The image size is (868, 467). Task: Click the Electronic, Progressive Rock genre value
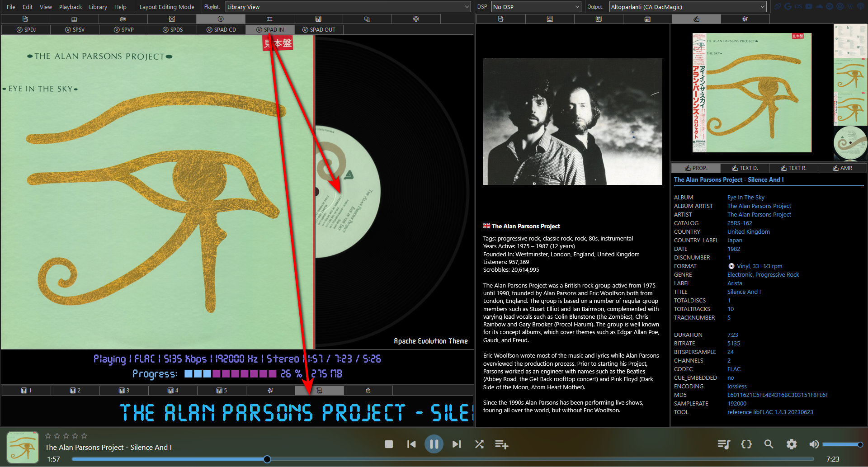[763, 275]
